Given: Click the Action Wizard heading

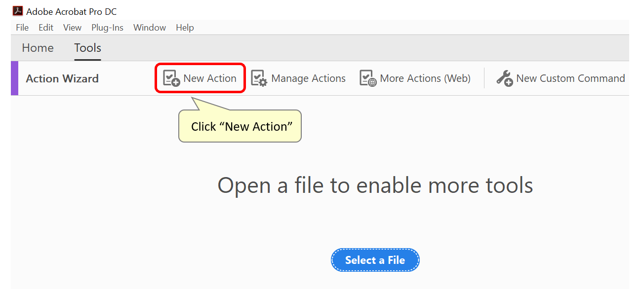Looking at the screenshot, I should [62, 78].
